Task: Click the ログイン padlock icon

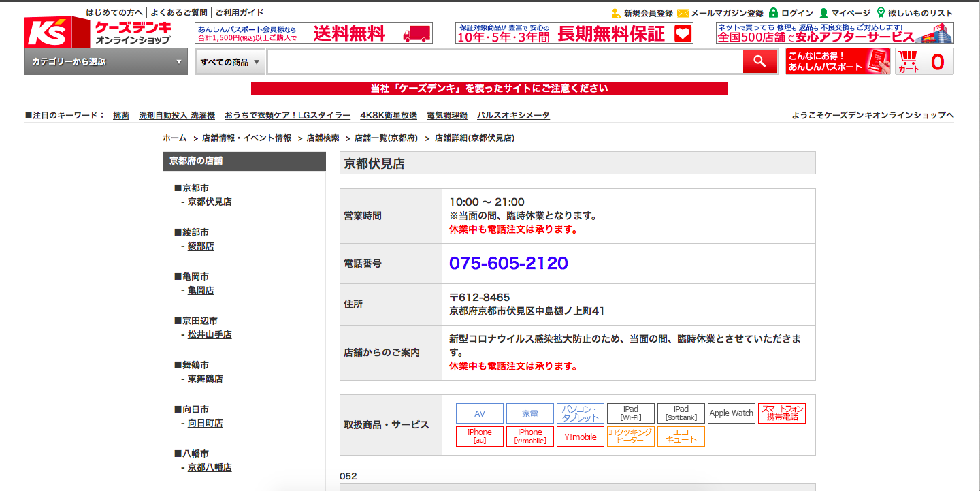Action: pyautogui.click(x=773, y=13)
